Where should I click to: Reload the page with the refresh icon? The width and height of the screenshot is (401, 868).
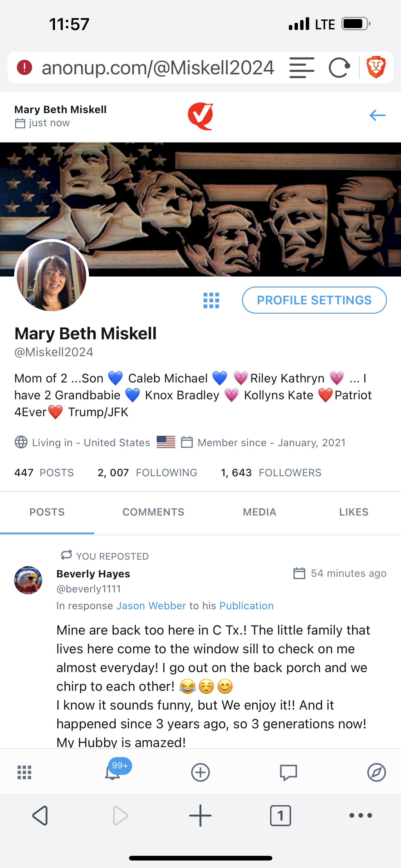[339, 68]
